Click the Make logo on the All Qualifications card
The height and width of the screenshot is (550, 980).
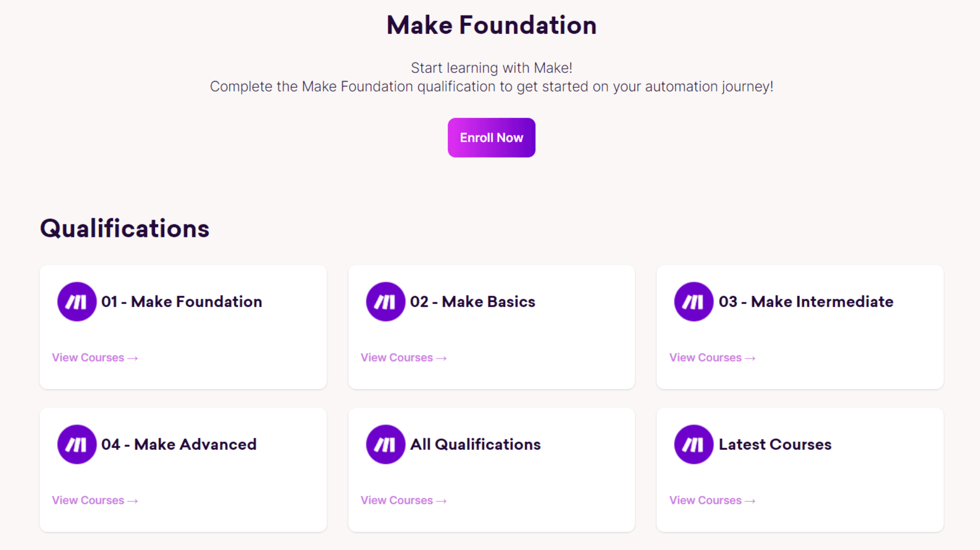click(385, 444)
